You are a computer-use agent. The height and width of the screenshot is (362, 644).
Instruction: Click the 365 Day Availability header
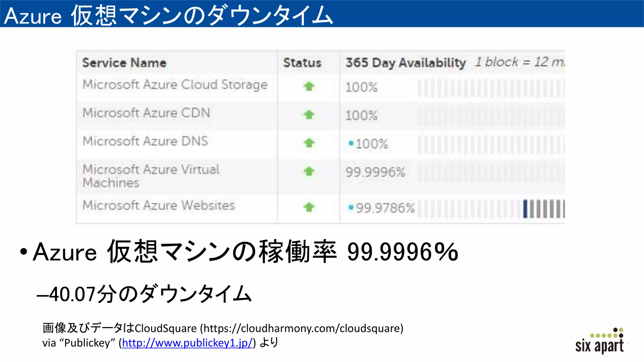[x=406, y=63]
